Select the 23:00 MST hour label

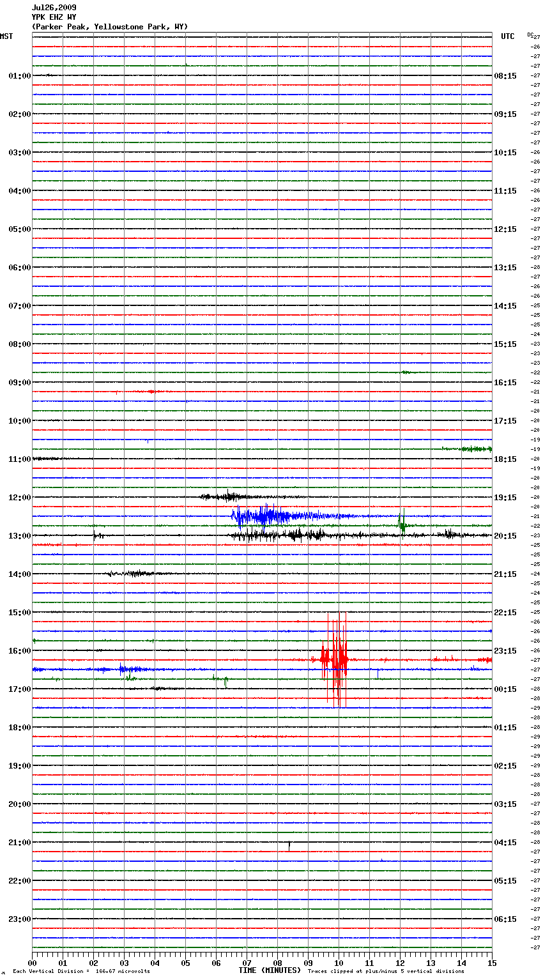(19, 919)
